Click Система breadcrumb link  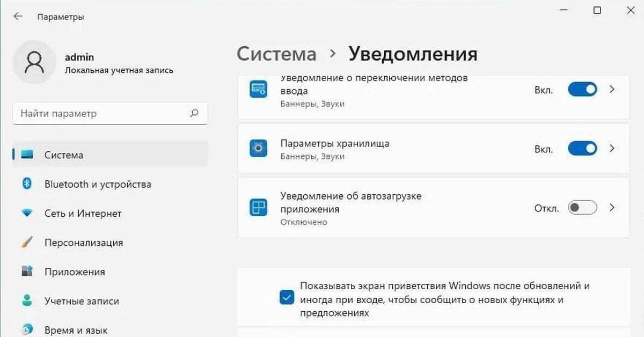coord(276,54)
